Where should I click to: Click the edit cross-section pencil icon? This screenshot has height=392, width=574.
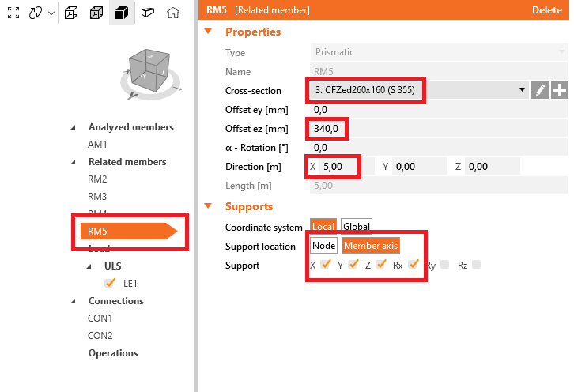point(539,90)
